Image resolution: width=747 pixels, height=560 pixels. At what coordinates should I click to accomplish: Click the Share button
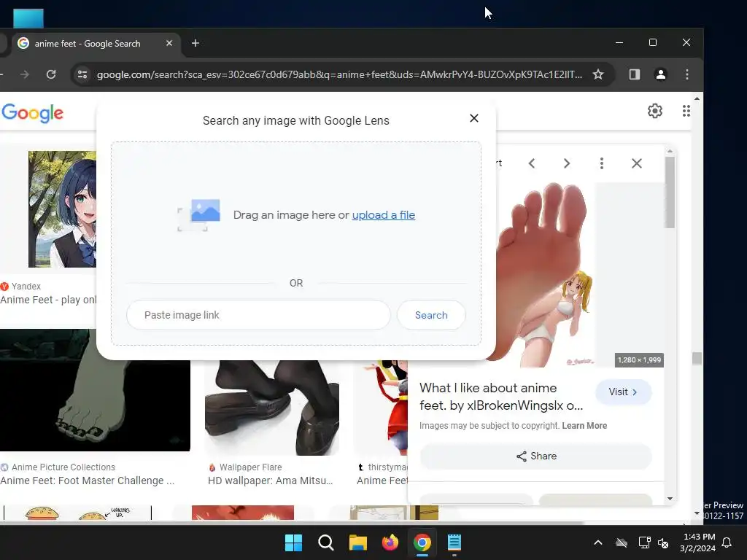[536, 456]
